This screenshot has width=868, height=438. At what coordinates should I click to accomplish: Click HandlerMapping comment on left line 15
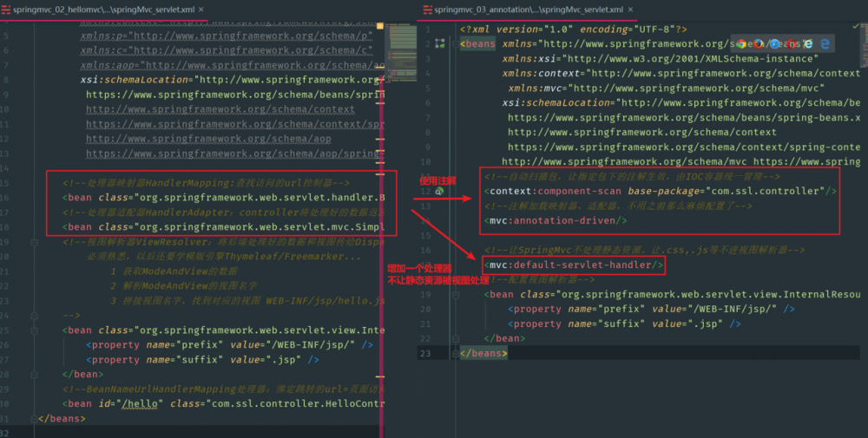coord(206,183)
